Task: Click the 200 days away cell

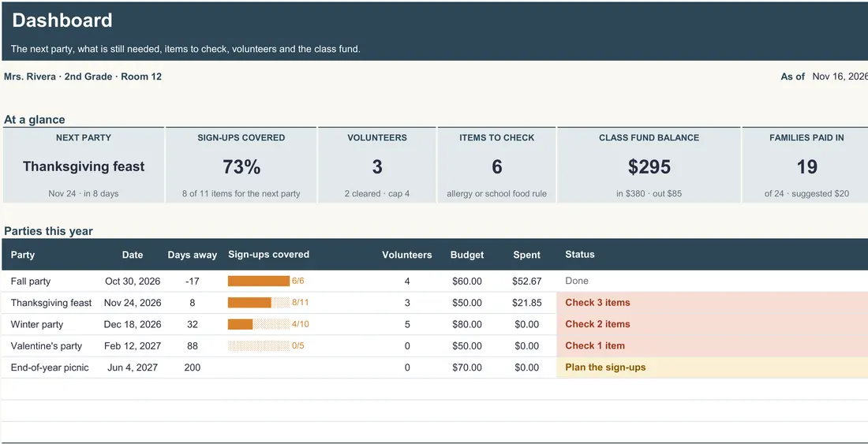Action: point(192,368)
